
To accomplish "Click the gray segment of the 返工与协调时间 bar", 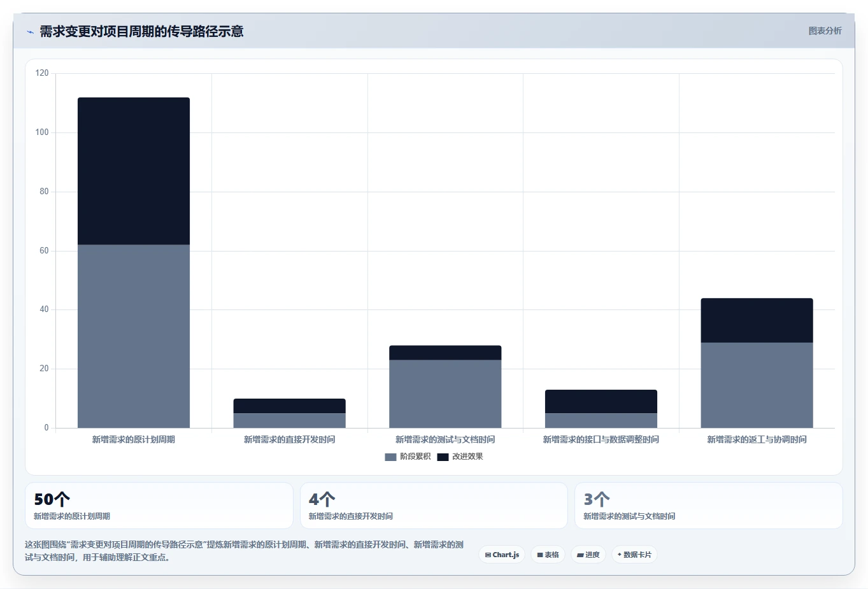I will (x=757, y=385).
